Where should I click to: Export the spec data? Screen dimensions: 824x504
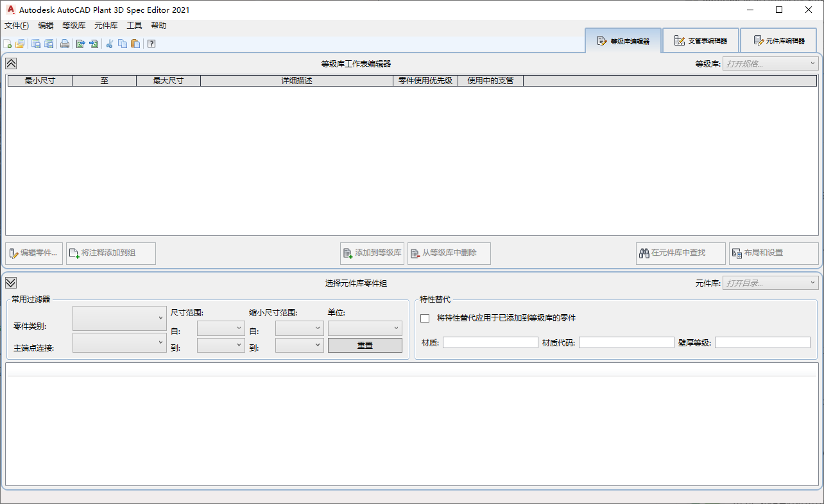pos(80,44)
